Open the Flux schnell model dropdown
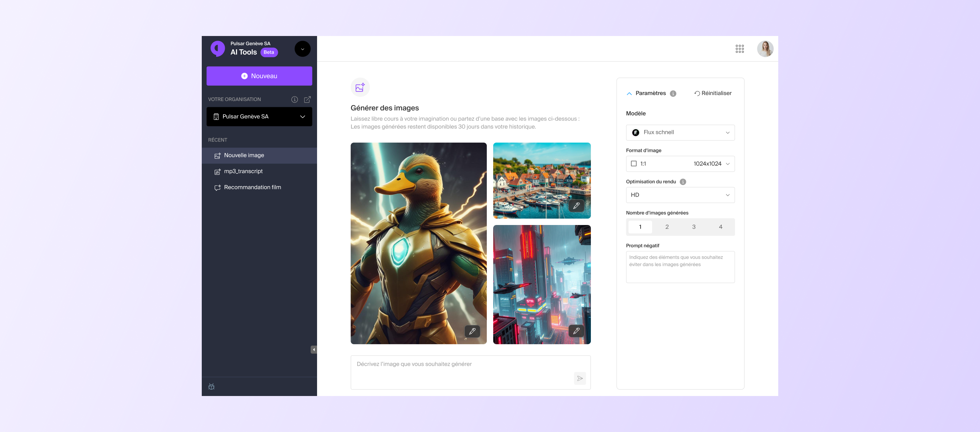The height and width of the screenshot is (432, 980). pyautogui.click(x=680, y=132)
